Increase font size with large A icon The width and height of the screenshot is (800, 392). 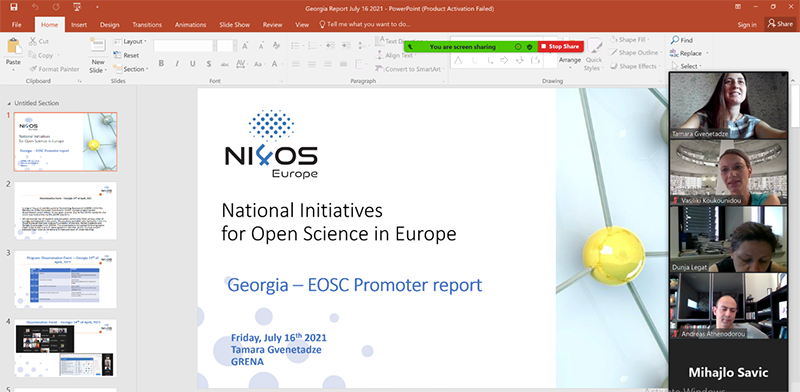click(245, 46)
